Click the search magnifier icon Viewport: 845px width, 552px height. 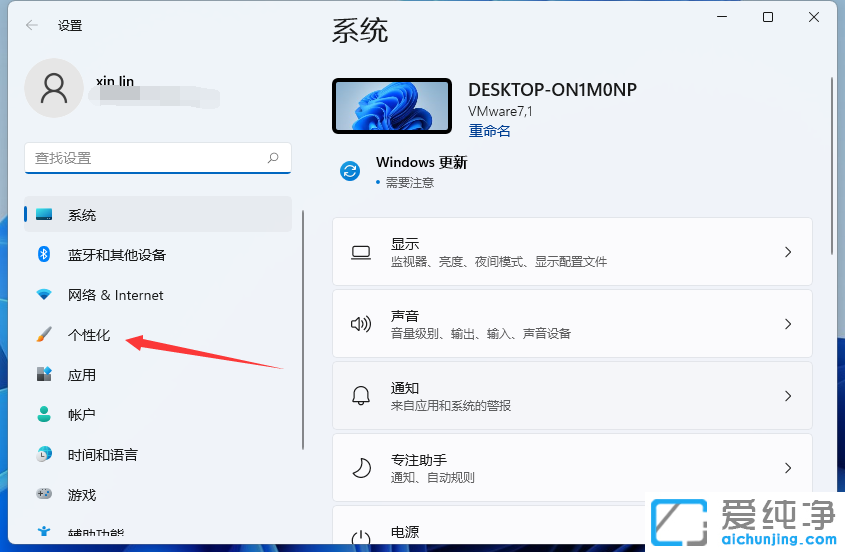pyautogui.click(x=273, y=157)
